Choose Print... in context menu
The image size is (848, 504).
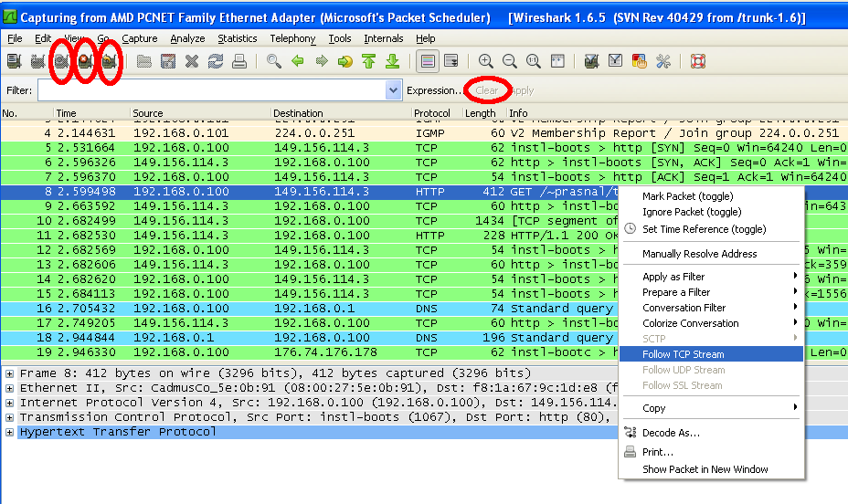click(711, 452)
